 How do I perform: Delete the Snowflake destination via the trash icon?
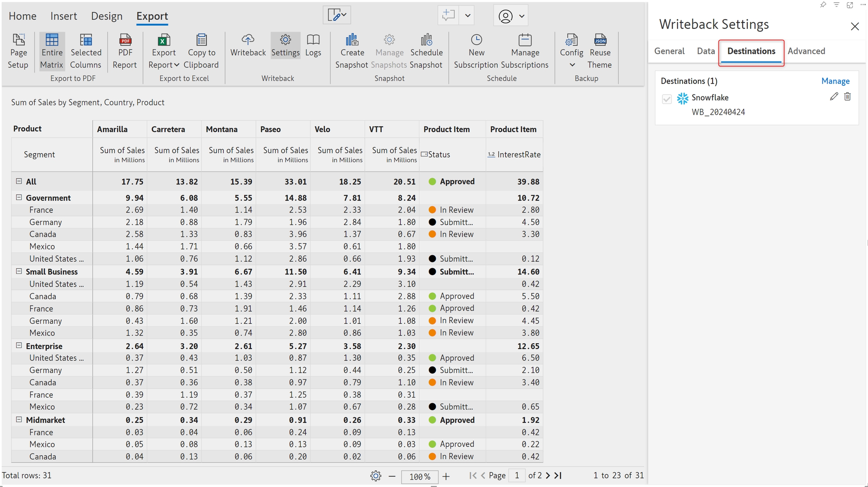[847, 97]
